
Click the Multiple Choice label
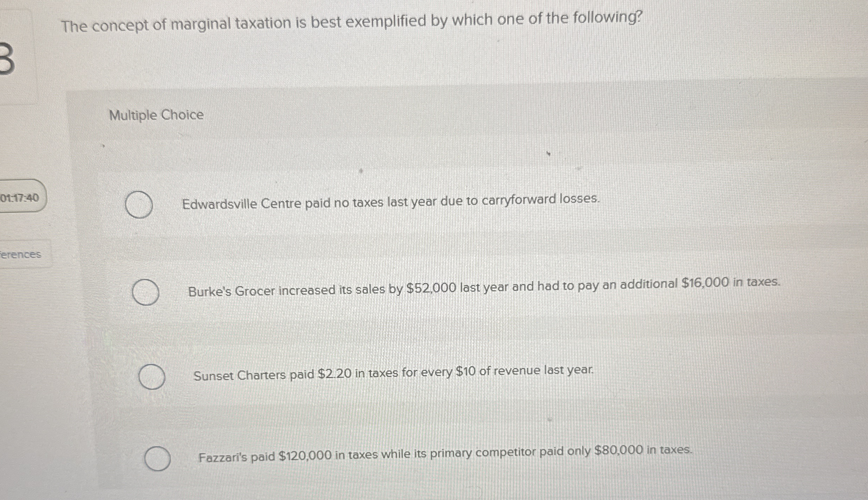156,115
